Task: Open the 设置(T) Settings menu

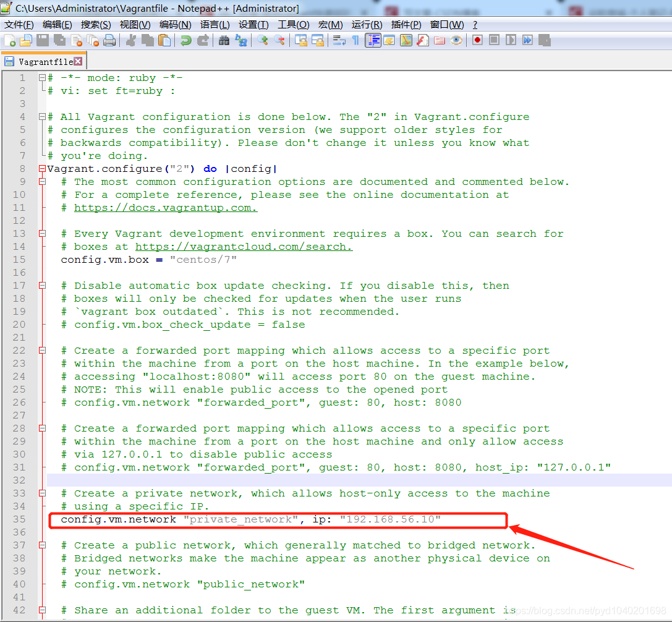Action: [253, 25]
